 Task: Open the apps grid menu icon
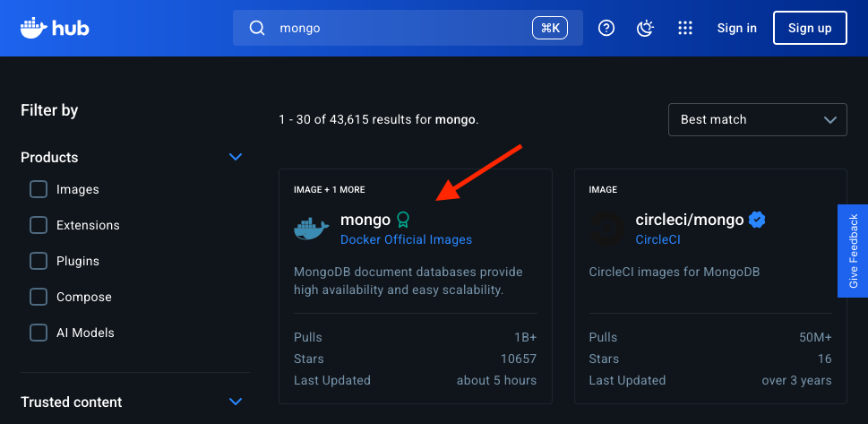pos(685,28)
